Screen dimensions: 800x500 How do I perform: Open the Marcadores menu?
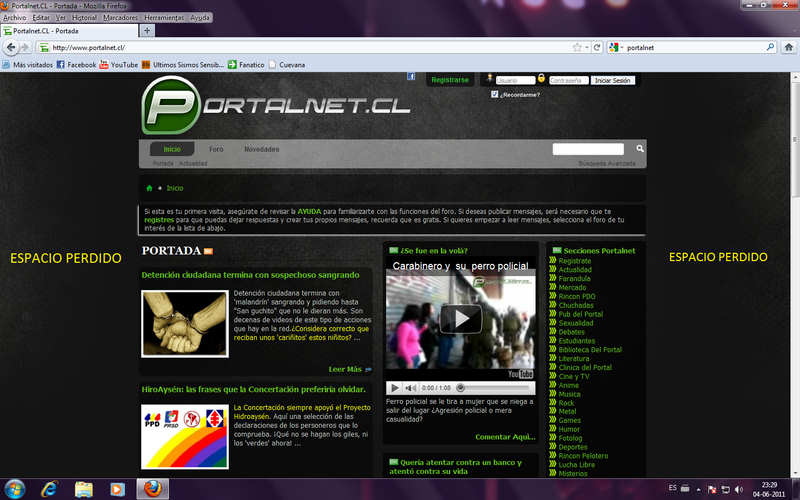[120, 17]
